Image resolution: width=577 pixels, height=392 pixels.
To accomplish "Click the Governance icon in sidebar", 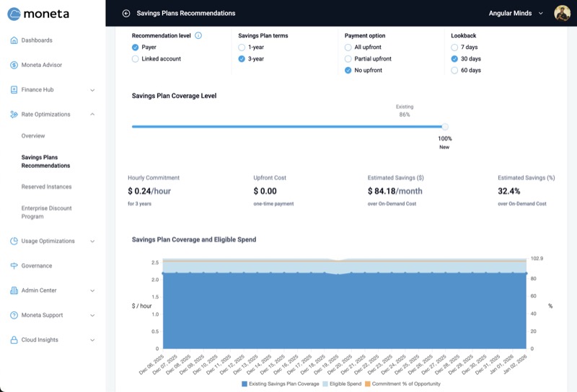I will [x=14, y=266].
